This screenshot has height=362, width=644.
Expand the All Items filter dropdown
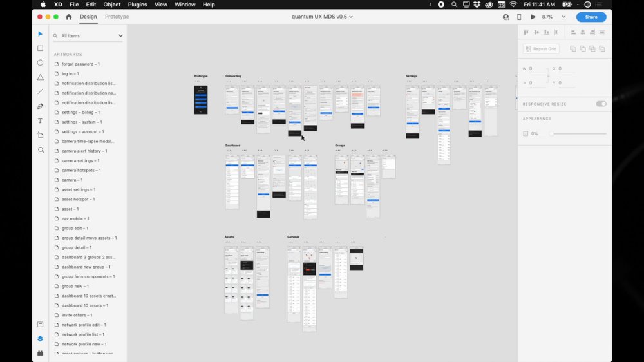[120, 35]
